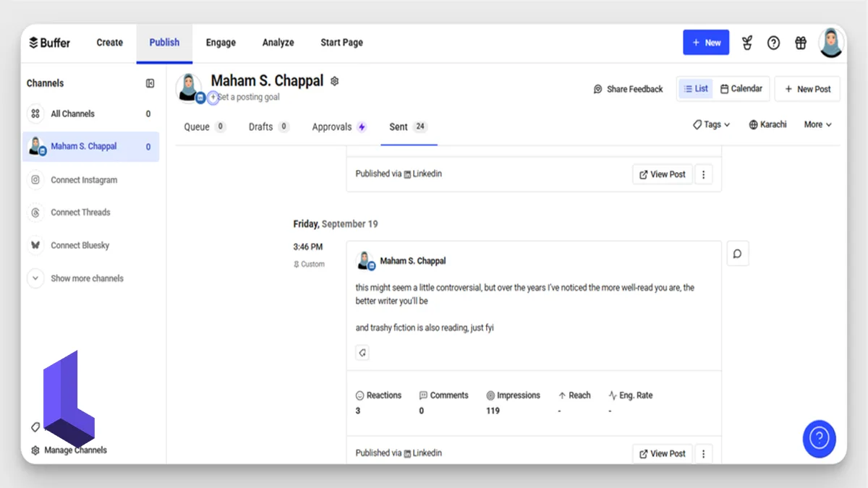Image resolution: width=868 pixels, height=488 pixels.
Task: Open the More options dropdown
Action: 817,124
